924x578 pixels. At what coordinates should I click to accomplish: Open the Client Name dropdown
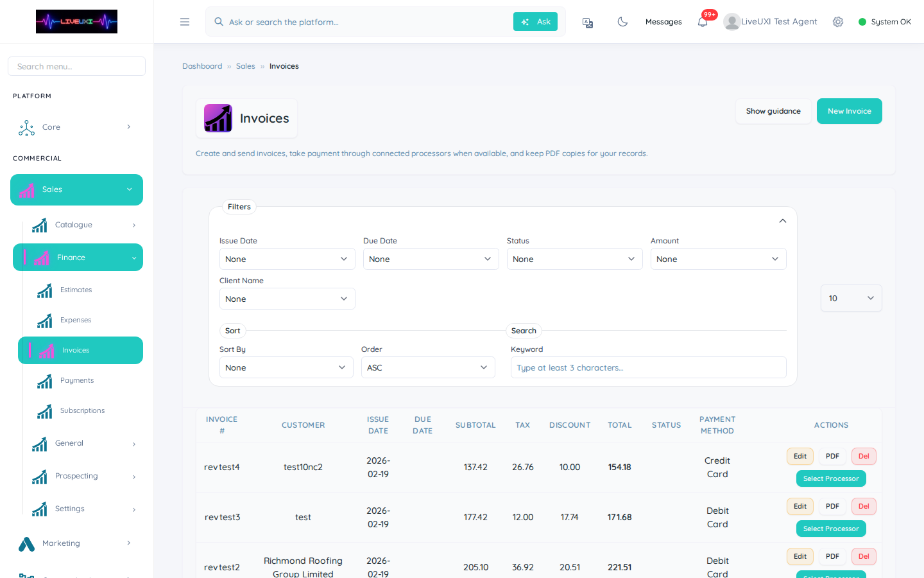click(x=287, y=299)
